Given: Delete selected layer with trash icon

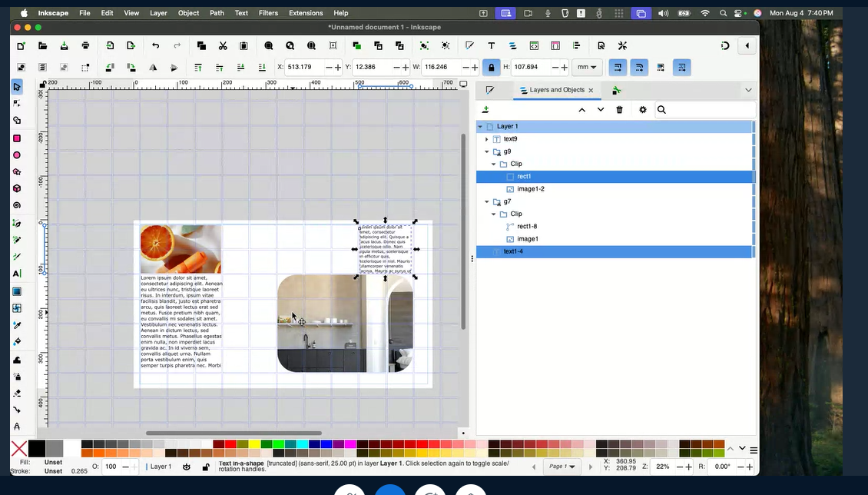Looking at the screenshot, I should [619, 110].
